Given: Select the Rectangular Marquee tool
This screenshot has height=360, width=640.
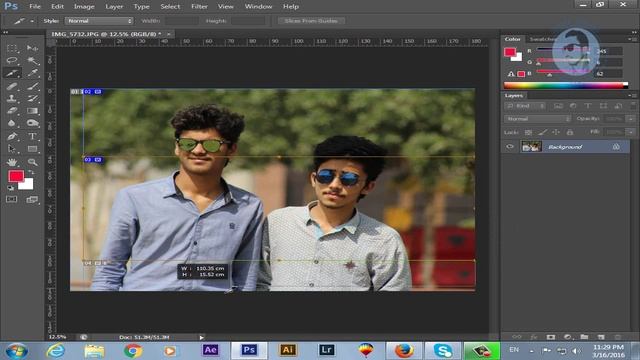Looking at the screenshot, I should tap(11, 48).
